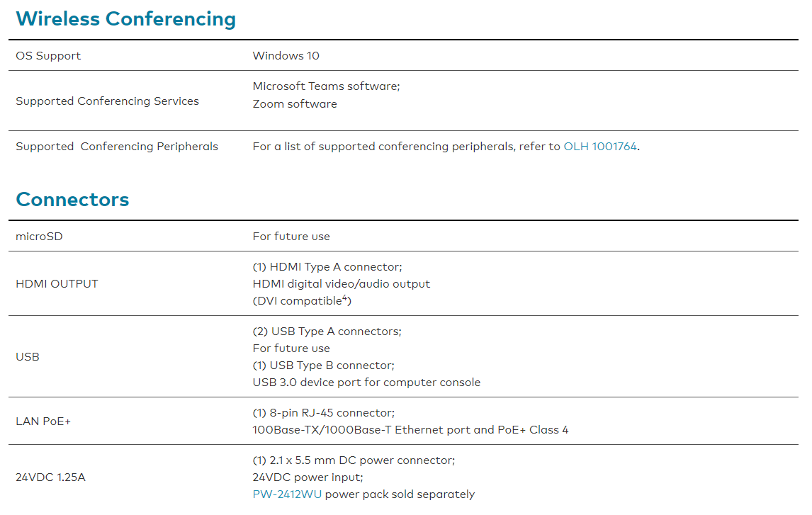Viewport: 812px width, 515px height.
Task: Click the Wireless Conferencing heading
Action: tap(126, 19)
